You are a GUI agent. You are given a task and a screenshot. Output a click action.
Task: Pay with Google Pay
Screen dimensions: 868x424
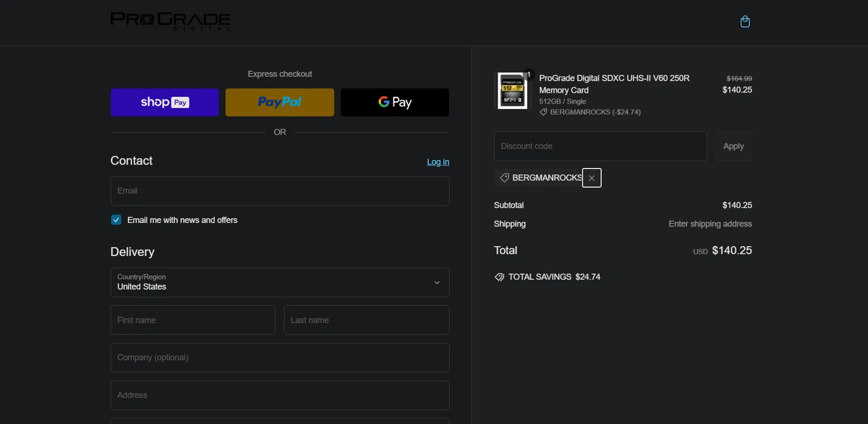coord(395,103)
